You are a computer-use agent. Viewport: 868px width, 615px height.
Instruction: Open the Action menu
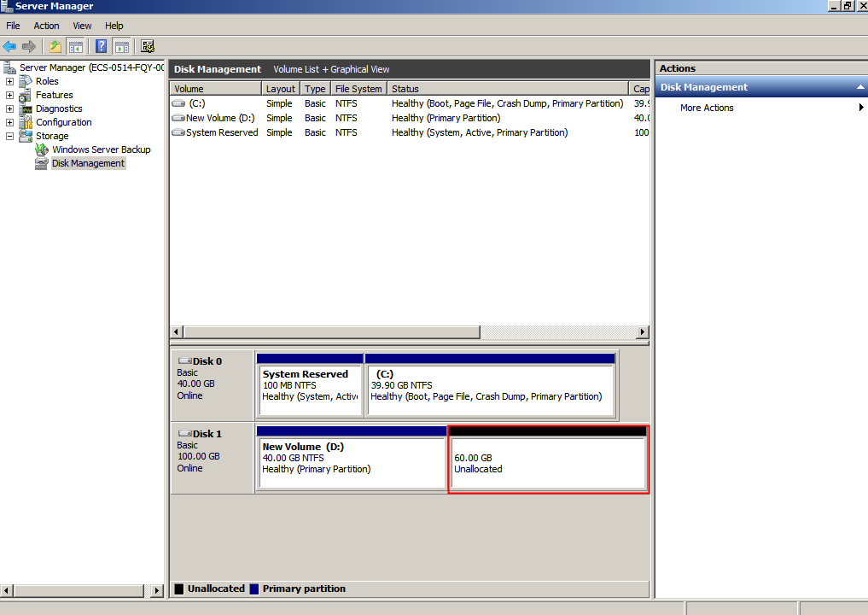[x=46, y=26]
